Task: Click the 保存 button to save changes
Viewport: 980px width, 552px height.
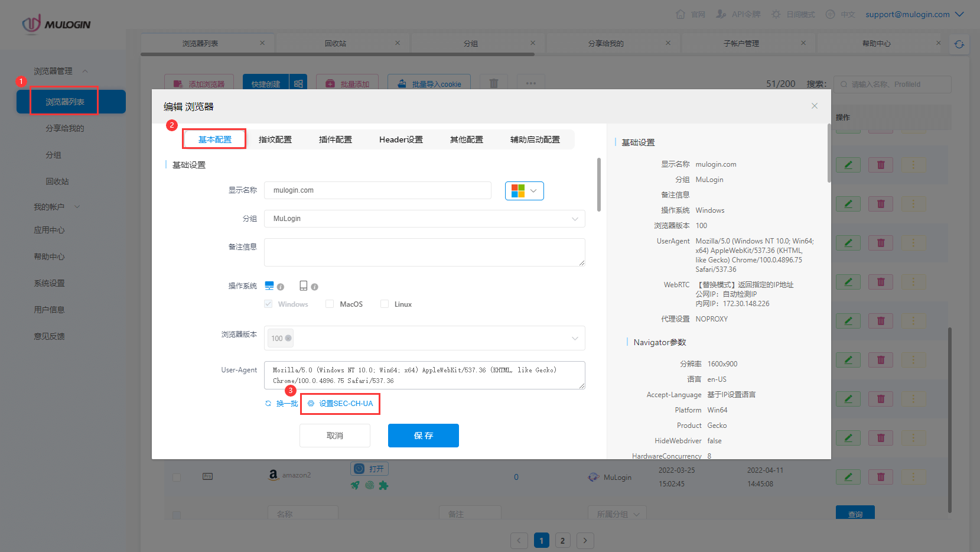Action: coord(423,436)
